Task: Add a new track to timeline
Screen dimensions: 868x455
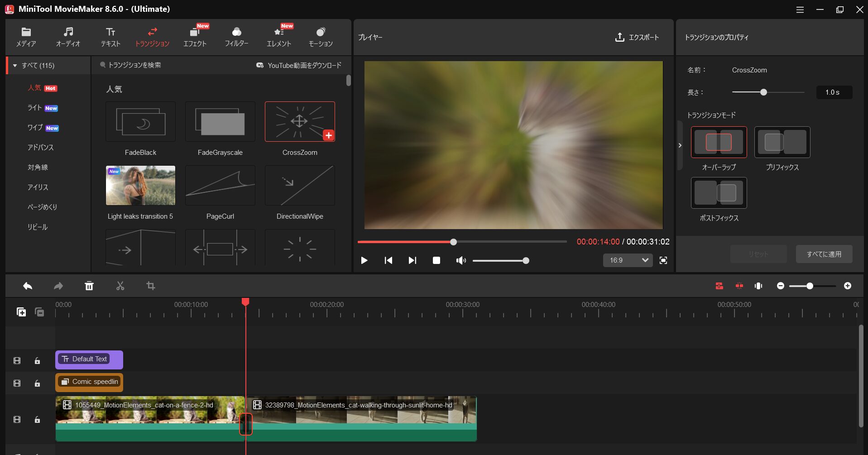Action: point(21,312)
